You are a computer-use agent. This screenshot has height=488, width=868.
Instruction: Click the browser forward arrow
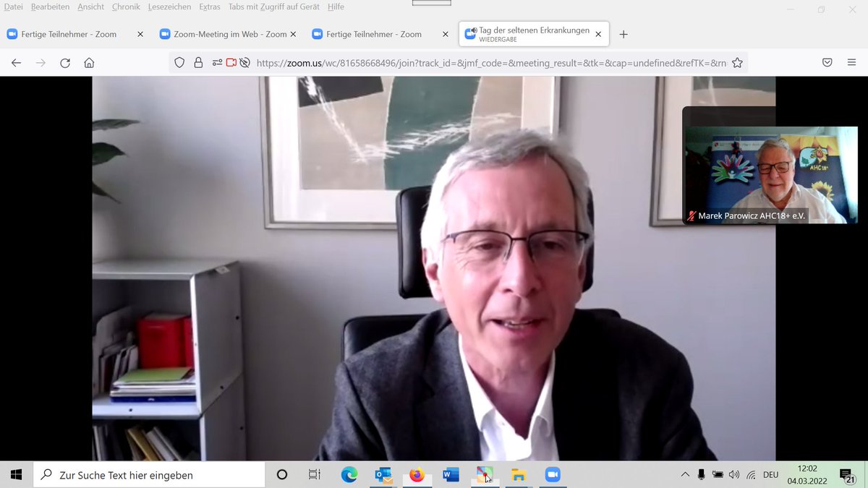coord(41,63)
